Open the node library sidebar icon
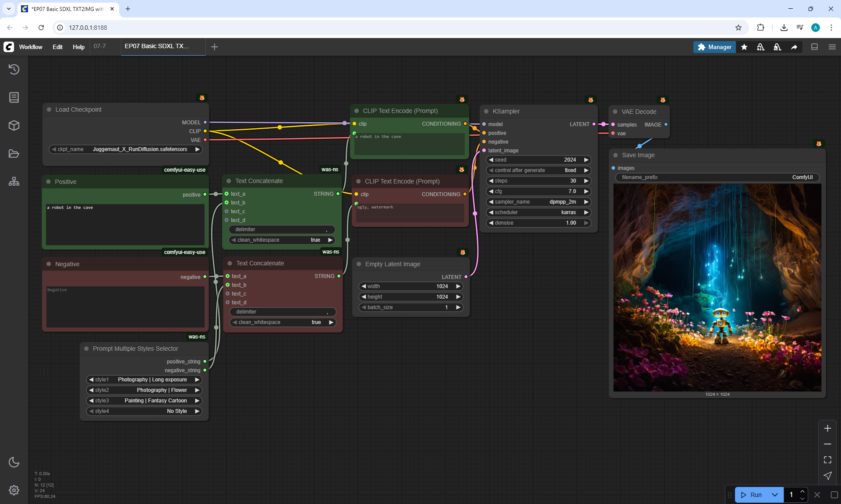Viewport: 841px width, 504px height. (x=14, y=97)
